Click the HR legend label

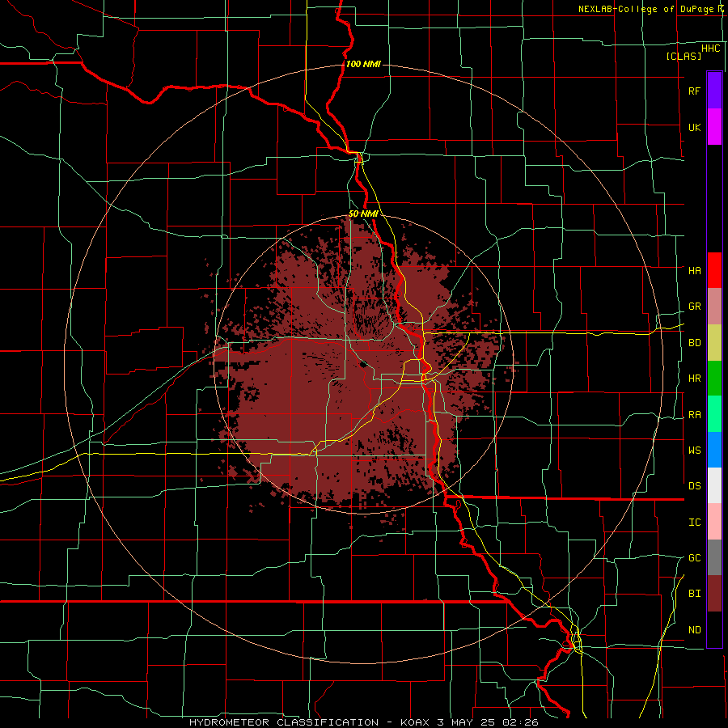pyautogui.click(x=694, y=379)
